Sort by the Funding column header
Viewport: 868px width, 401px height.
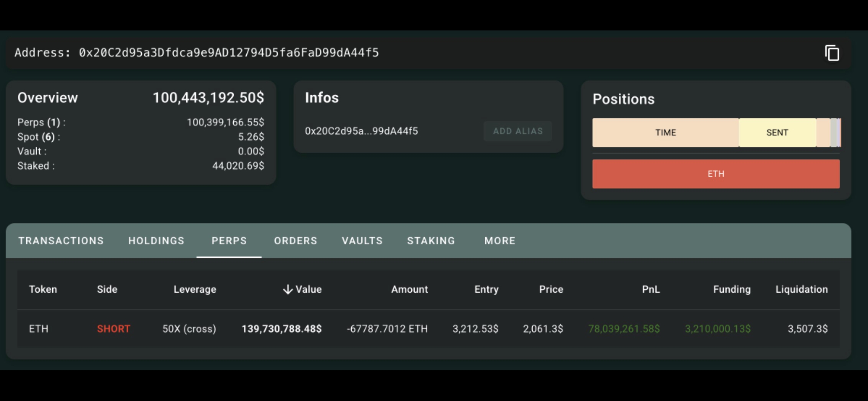pos(731,289)
